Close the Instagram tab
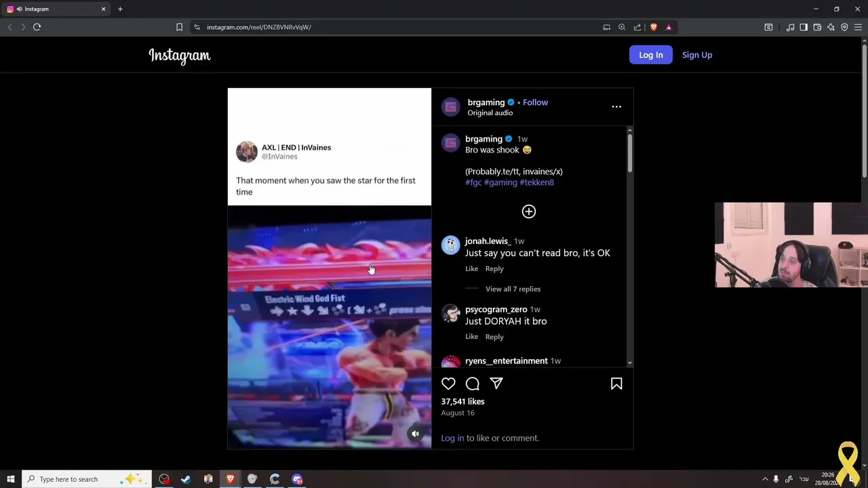The height and width of the screenshot is (488, 868). 104,9
